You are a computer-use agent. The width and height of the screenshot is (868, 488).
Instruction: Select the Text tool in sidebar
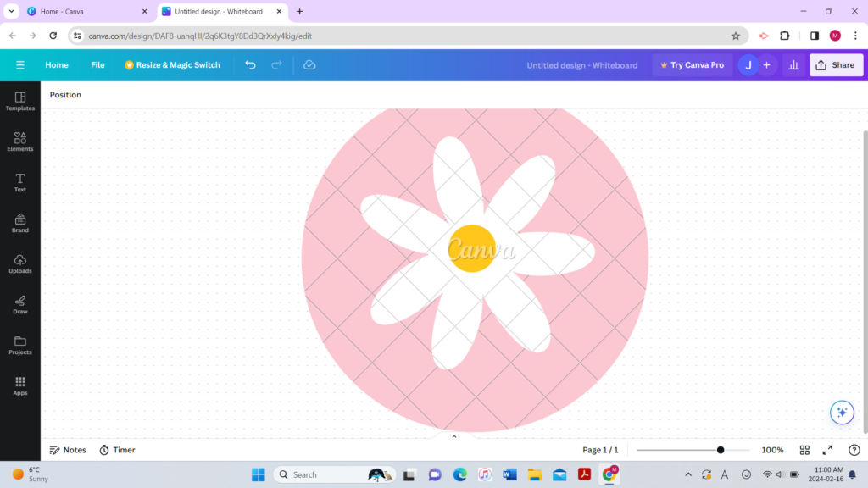coord(20,183)
